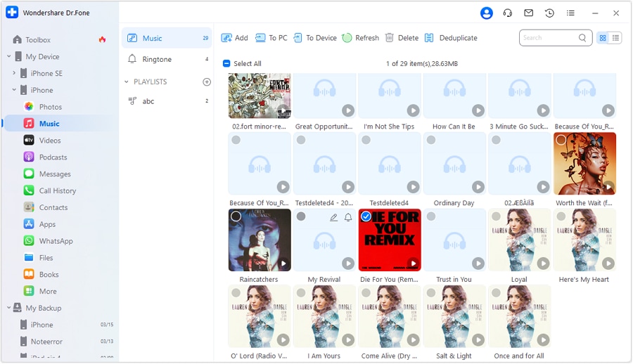Collapse the My Backup tree node
The height and width of the screenshot is (364, 633).
tap(9, 308)
